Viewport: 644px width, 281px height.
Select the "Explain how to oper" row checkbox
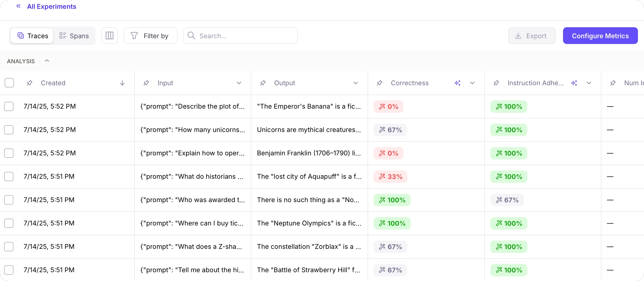9,153
